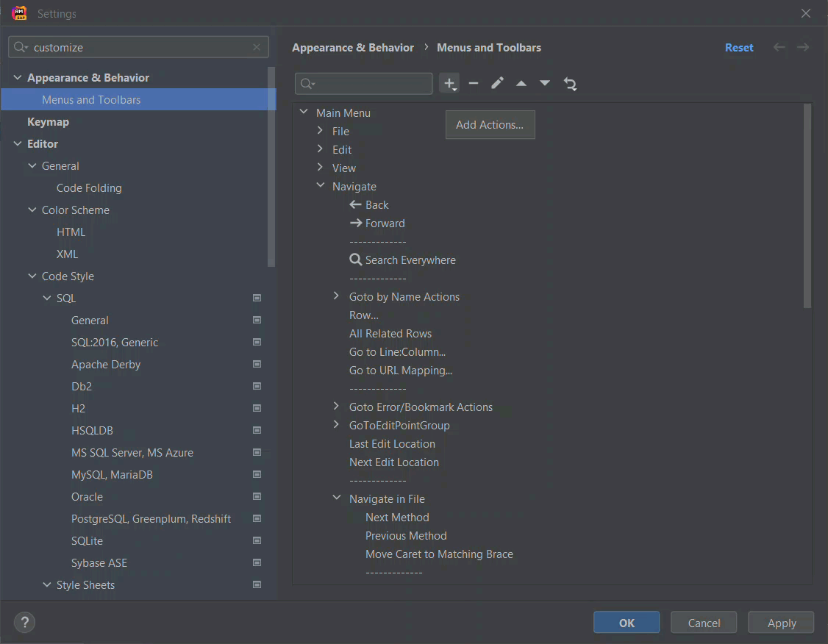Expand Goto by Name Actions group
Image resolution: width=828 pixels, height=644 pixels.
(336, 296)
